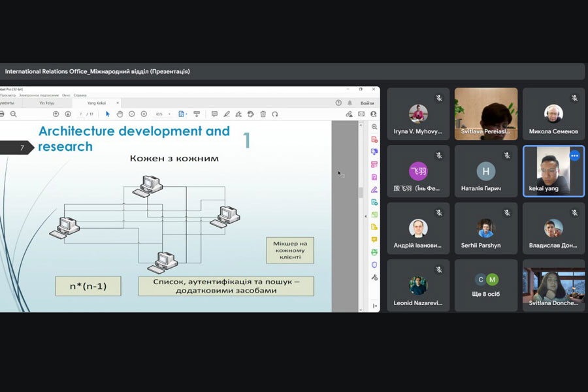588x392 pixels.
Task: Toggle the muted mic on Iryna's tile
Action: click(x=439, y=99)
